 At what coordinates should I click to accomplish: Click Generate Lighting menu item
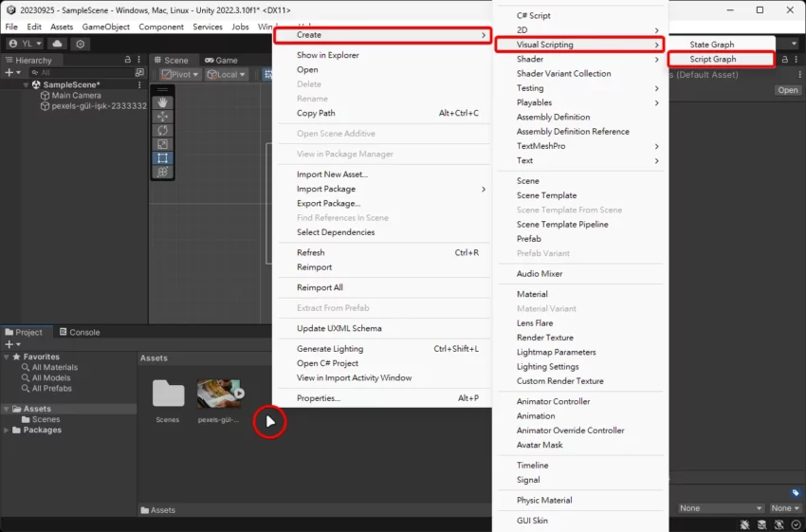[x=382, y=349]
